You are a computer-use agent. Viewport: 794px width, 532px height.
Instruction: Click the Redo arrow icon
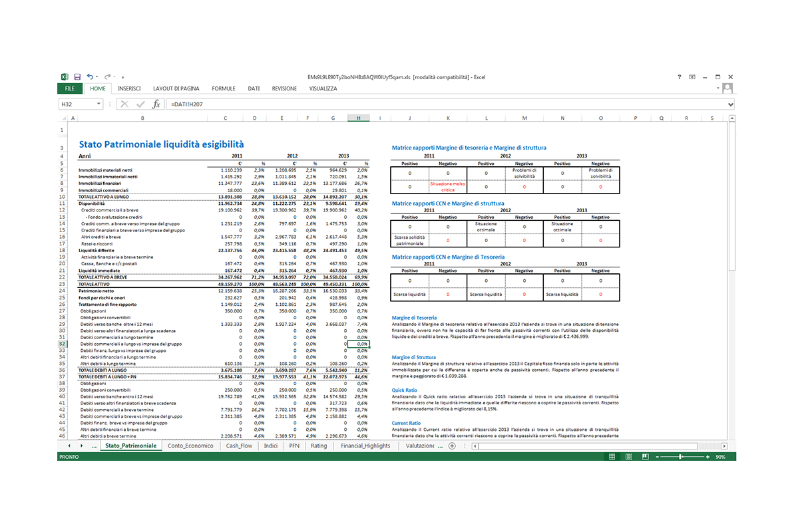(x=107, y=77)
